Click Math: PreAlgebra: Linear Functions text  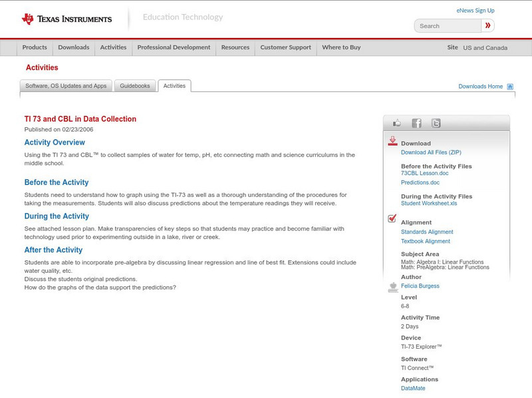tap(445, 268)
